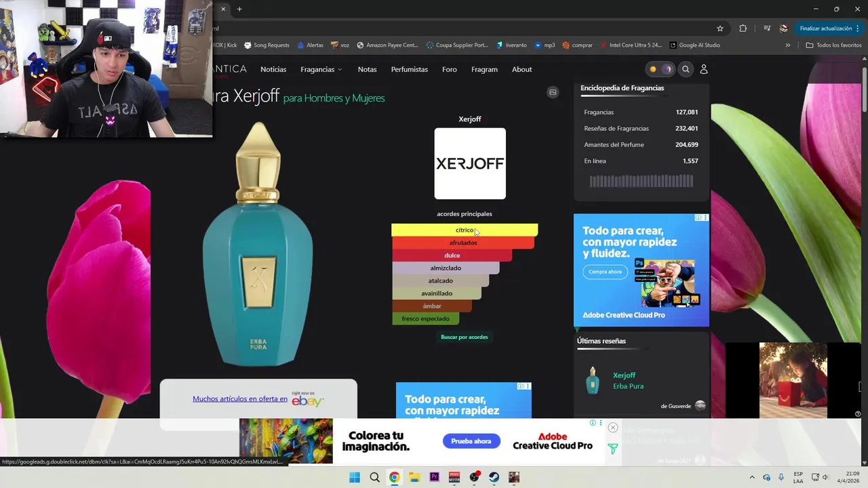This screenshot has height=488, width=868.
Task: Open the user account profile icon
Action: 703,69
